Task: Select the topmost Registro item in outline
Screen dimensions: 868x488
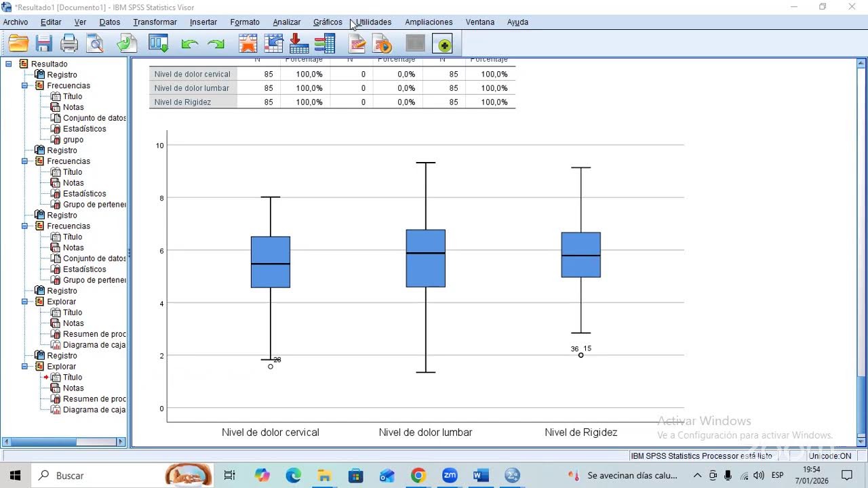Action: 62,75
